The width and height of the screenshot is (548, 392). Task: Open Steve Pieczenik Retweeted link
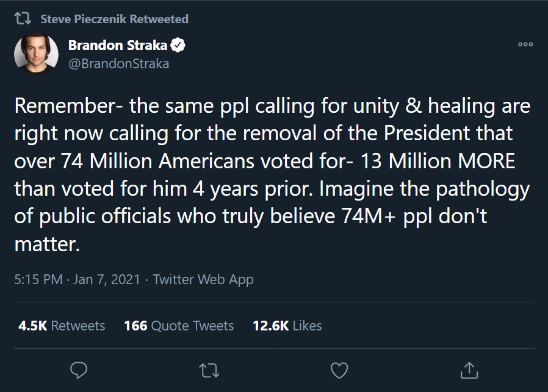[114, 19]
